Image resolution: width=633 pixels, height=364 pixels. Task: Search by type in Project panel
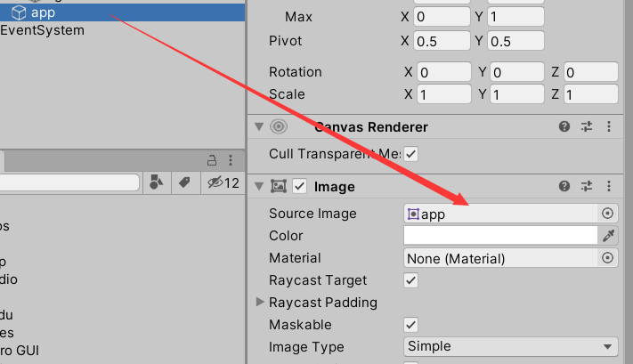(x=156, y=182)
